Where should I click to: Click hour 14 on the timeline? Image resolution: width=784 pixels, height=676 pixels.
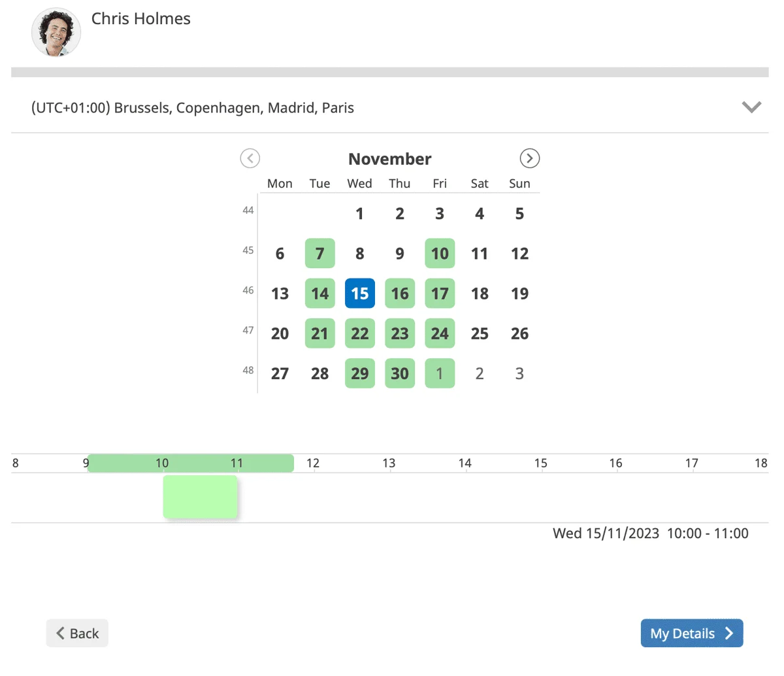(x=465, y=463)
